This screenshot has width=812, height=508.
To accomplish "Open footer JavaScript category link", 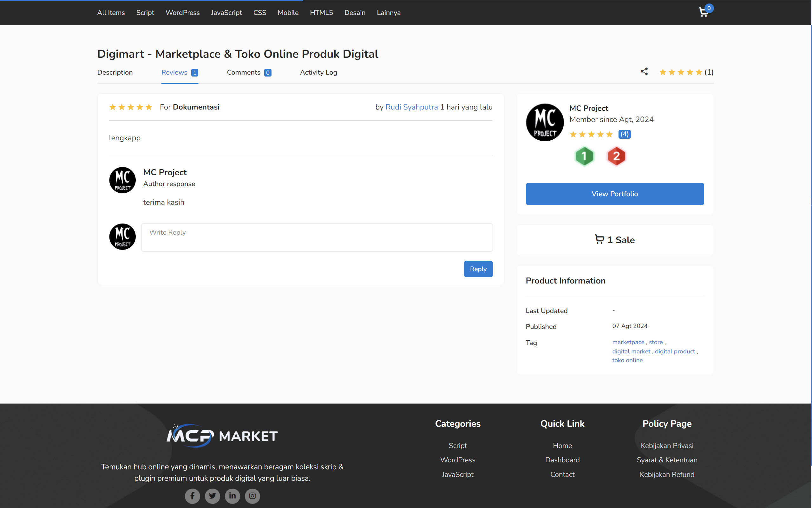I will [x=458, y=474].
